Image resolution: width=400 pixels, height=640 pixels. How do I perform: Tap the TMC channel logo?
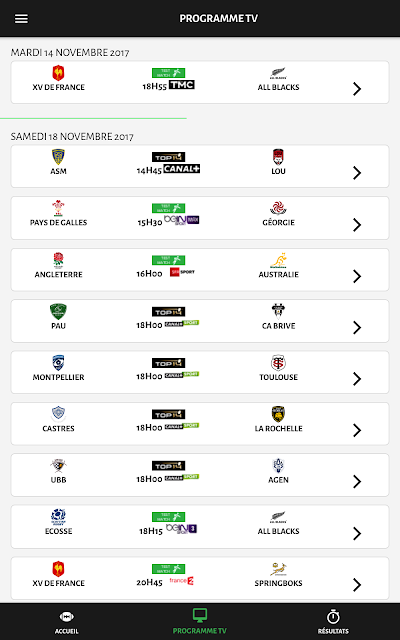(182, 85)
